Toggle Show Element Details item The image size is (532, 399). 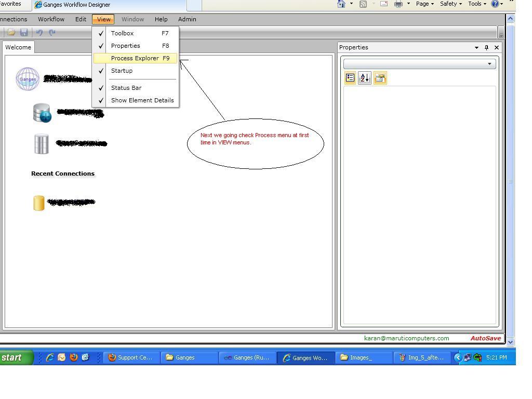pyautogui.click(x=136, y=100)
